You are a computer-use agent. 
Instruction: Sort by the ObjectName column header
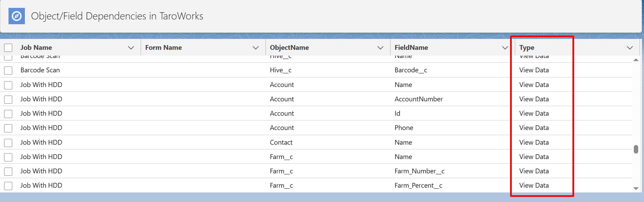coord(289,47)
